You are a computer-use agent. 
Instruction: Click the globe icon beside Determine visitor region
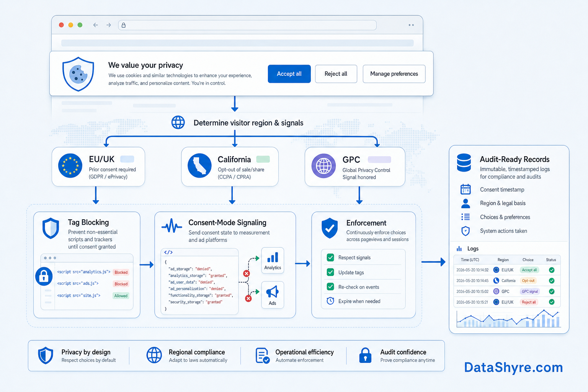[178, 122]
